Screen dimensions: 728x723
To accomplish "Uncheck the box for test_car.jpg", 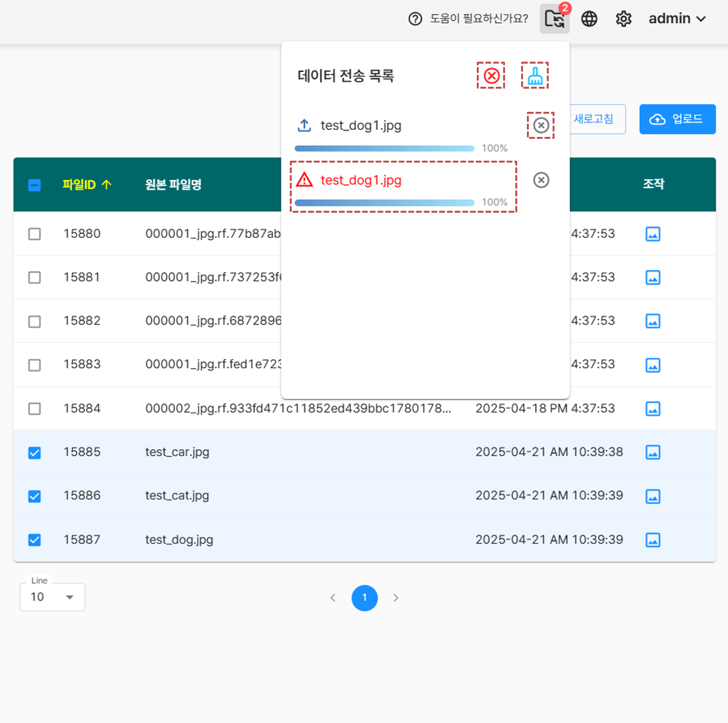I will point(34,452).
